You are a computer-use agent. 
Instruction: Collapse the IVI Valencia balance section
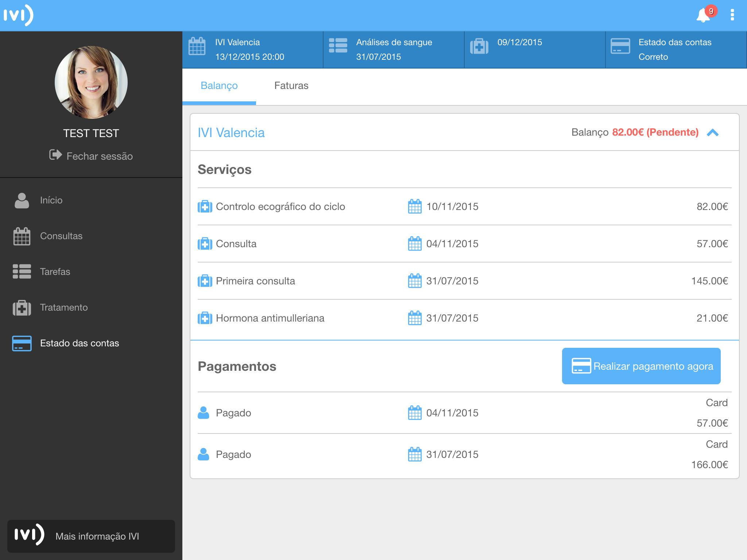pyautogui.click(x=712, y=133)
